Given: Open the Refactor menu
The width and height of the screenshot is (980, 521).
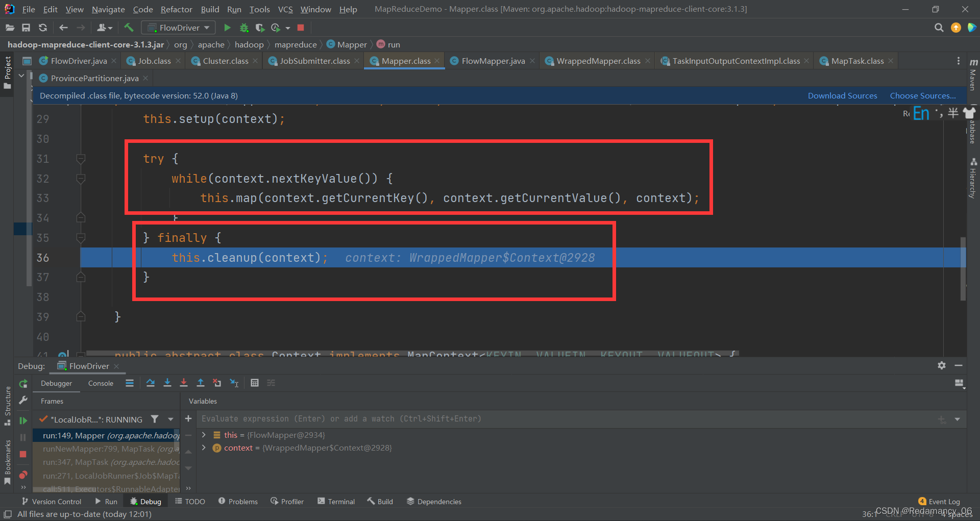Looking at the screenshot, I should (176, 9).
